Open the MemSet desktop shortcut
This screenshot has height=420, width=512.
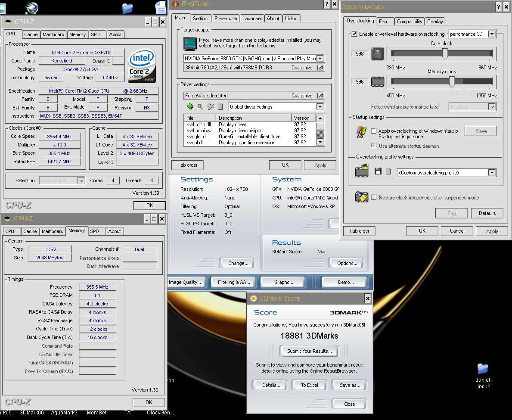tap(96, 413)
